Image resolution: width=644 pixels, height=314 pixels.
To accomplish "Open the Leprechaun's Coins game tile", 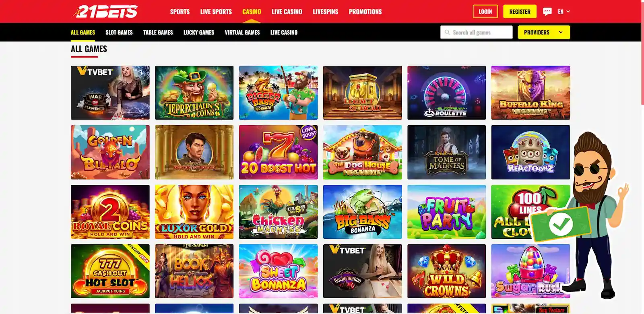I will coord(194,93).
